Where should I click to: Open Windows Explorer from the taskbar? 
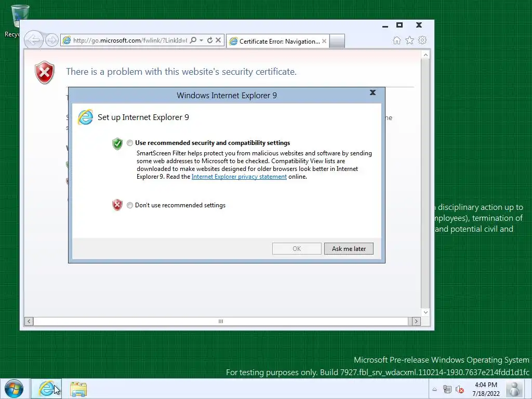point(78,389)
